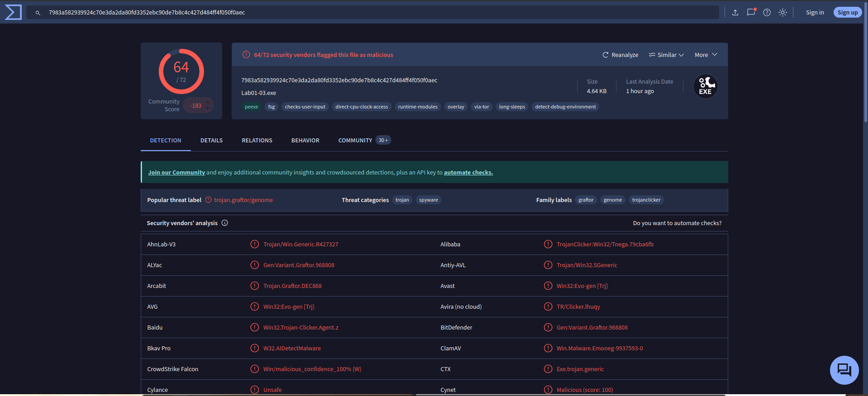
Task: Click the peexe tag
Action: (251, 107)
